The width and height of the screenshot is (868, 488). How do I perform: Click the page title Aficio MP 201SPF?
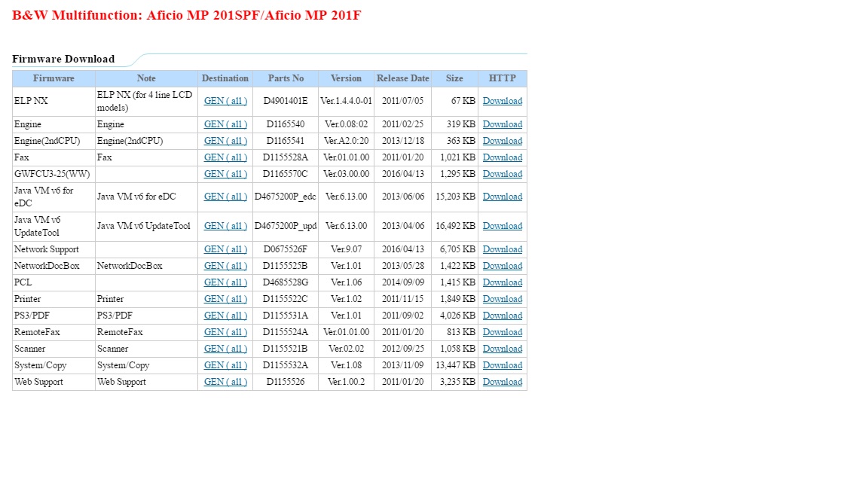pyautogui.click(x=187, y=15)
